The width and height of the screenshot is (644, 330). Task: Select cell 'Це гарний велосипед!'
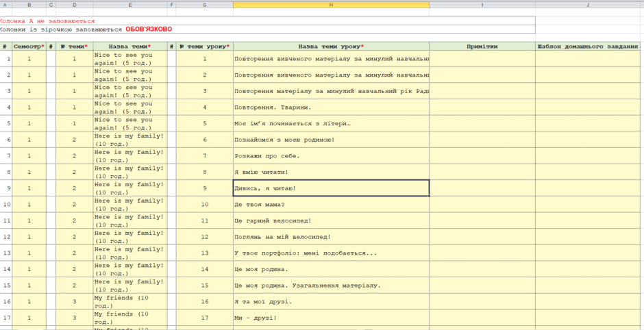click(x=331, y=220)
